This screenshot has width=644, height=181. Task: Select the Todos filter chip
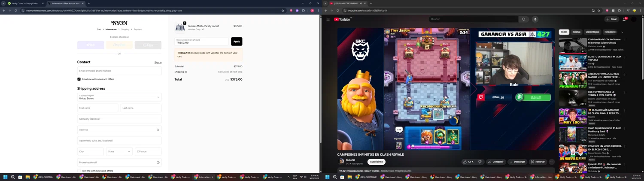click(564, 32)
